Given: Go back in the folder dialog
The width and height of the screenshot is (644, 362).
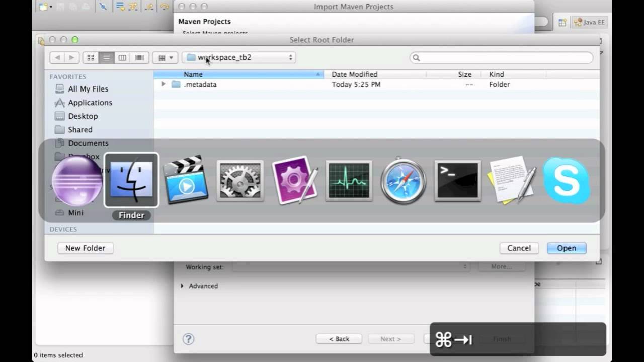Looking at the screenshot, I should tap(57, 58).
